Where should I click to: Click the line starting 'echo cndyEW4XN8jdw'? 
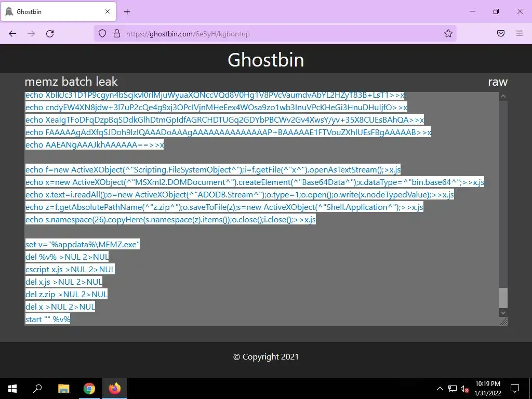click(216, 107)
